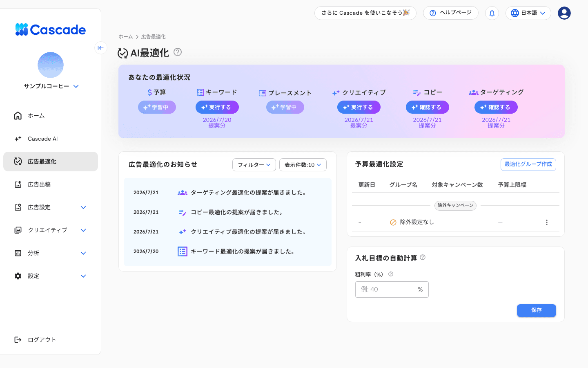Click the sample coffee account avatar
588x368 pixels.
point(51,65)
